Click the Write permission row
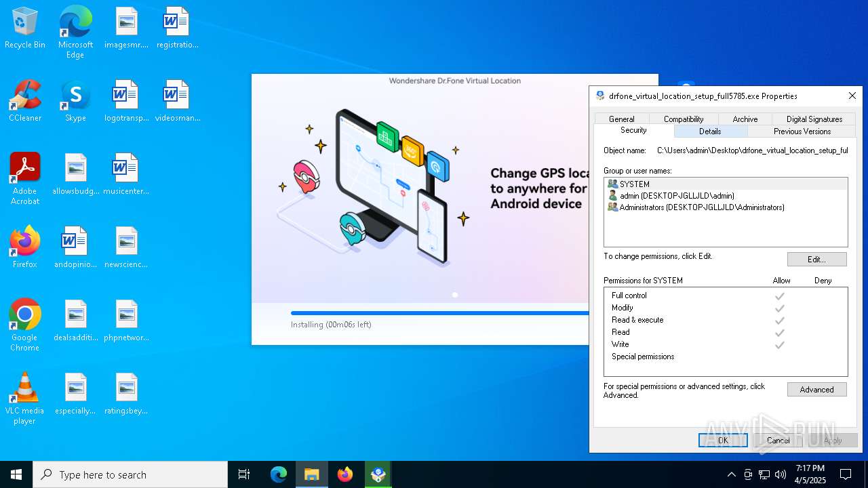This screenshot has height=488, width=868. tap(726, 344)
